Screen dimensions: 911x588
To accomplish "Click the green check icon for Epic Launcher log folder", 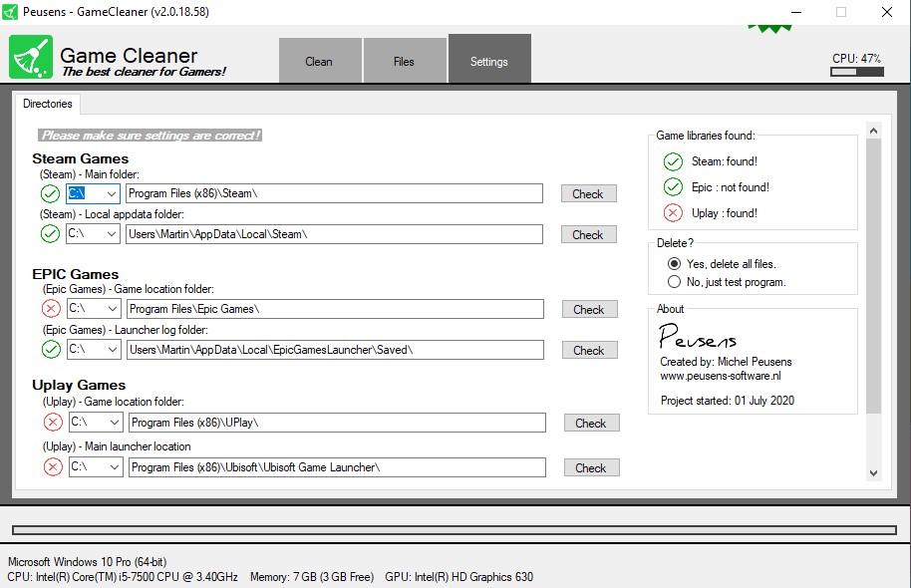I will (x=51, y=350).
